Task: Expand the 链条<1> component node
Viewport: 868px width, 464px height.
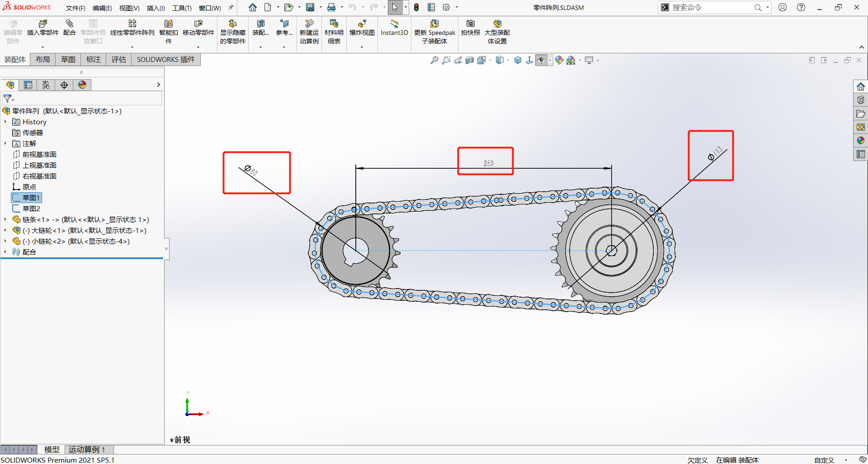Action: point(5,220)
